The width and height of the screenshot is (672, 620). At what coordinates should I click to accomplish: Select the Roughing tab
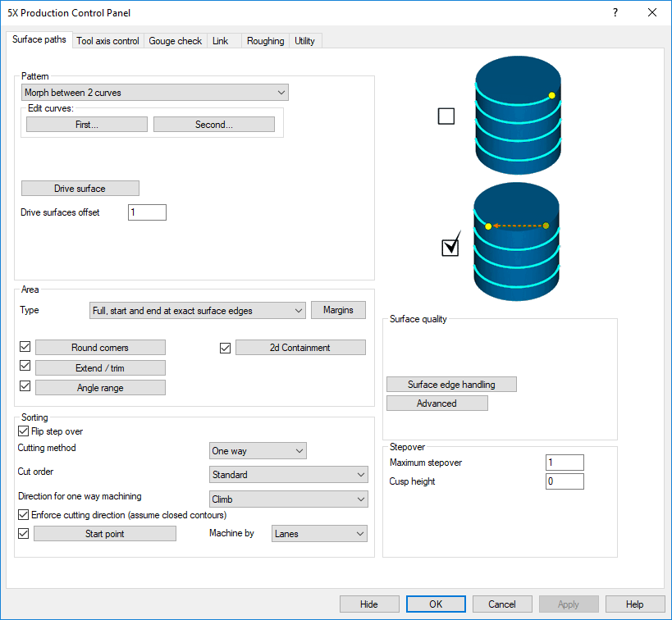(265, 41)
